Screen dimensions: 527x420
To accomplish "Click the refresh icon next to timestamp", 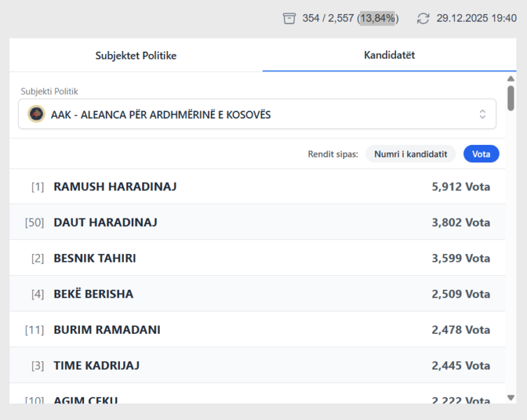I will click(423, 18).
